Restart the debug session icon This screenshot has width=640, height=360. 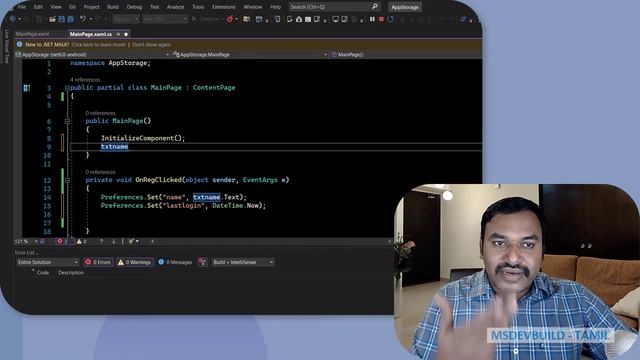click(x=391, y=19)
